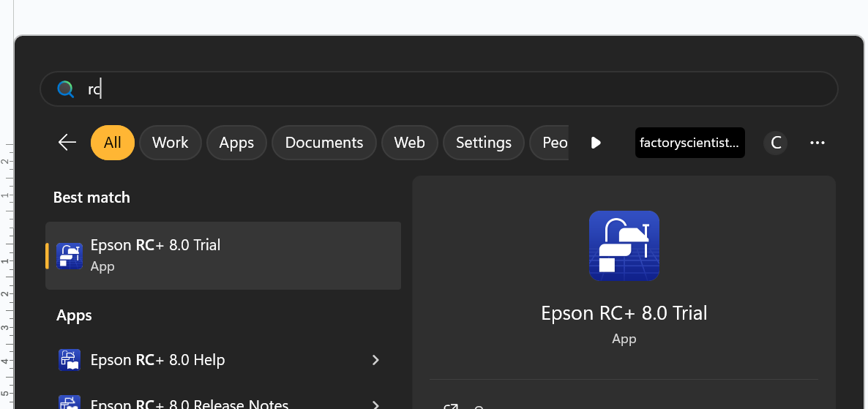This screenshot has height=409, width=868.
Task: Click the search magnifier icon
Action: tap(65, 89)
